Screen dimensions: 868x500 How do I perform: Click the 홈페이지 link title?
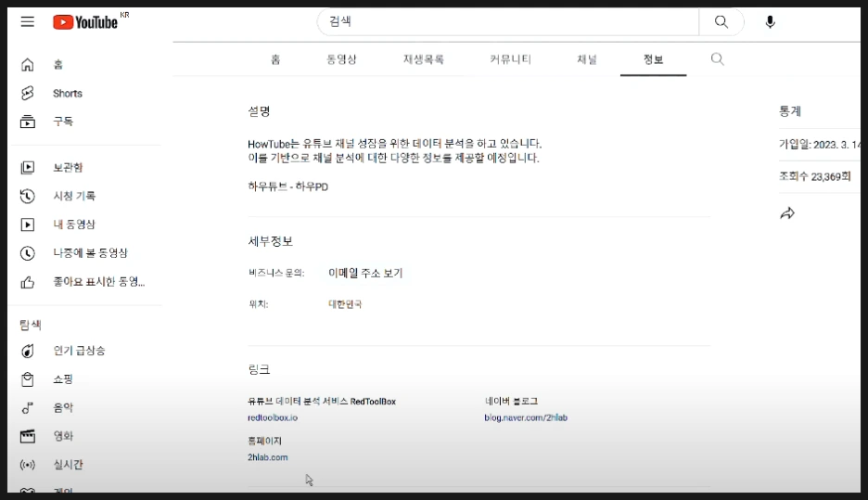tap(264, 441)
